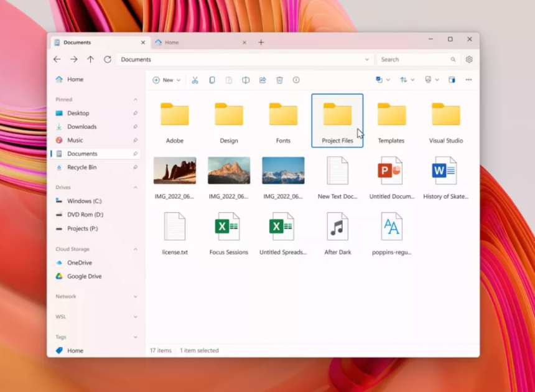Screen dimensions: 535x392
Task: Open the sort options dropdown
Action: point(407,80)
